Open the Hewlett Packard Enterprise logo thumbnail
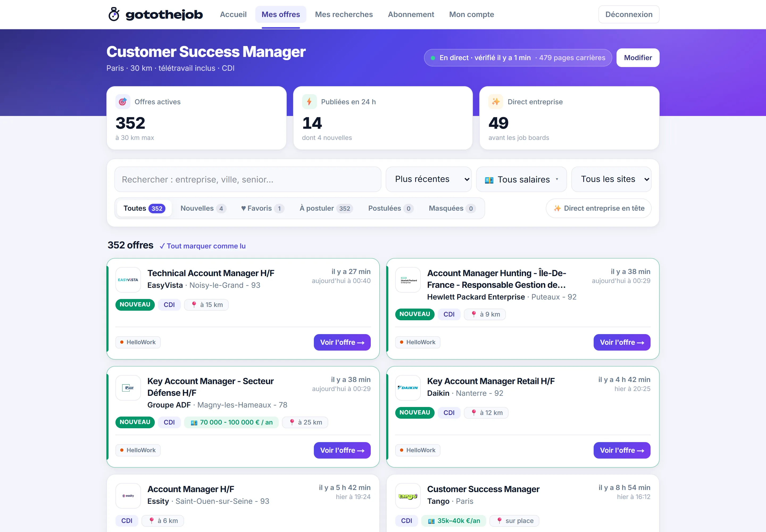Viewport: 766px width, 532px height. [408, 280]
